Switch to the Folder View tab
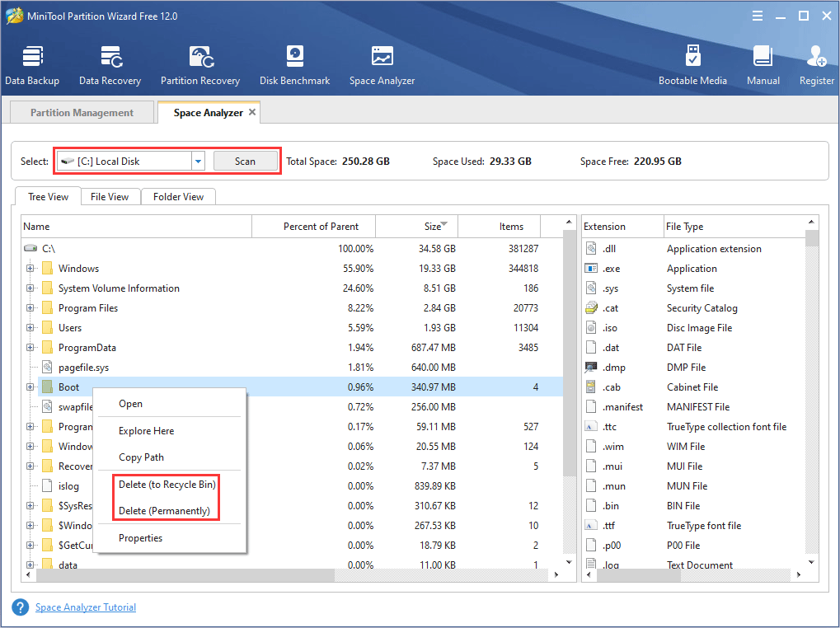 tap(178, 196)
